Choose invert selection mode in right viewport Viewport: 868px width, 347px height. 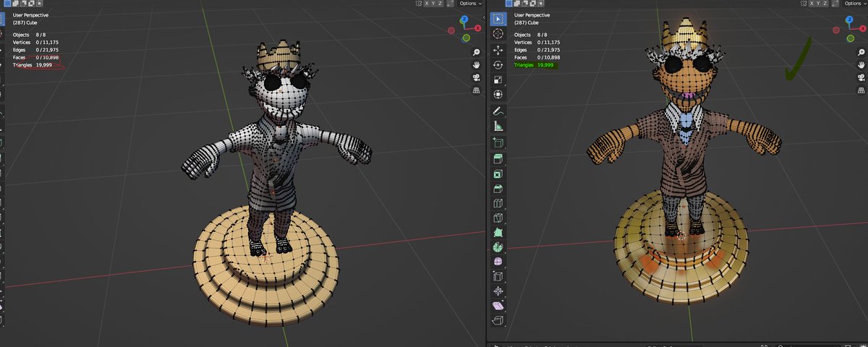click(532, 4)
